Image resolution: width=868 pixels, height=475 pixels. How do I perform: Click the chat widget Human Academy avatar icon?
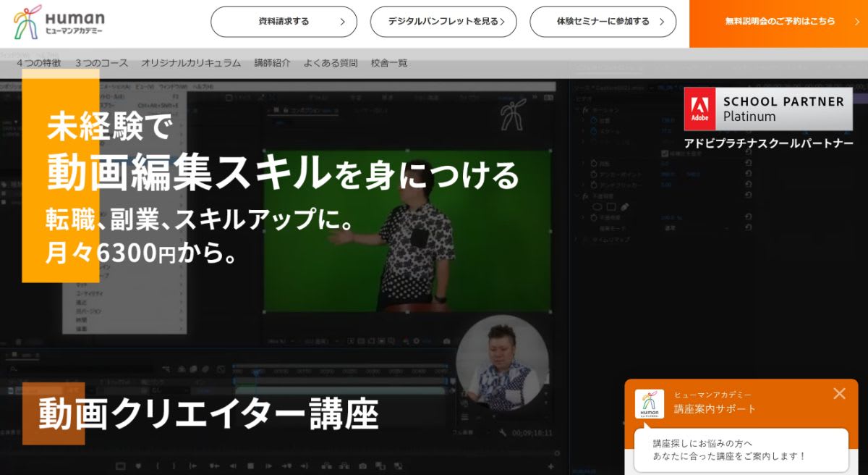point(650,404)
